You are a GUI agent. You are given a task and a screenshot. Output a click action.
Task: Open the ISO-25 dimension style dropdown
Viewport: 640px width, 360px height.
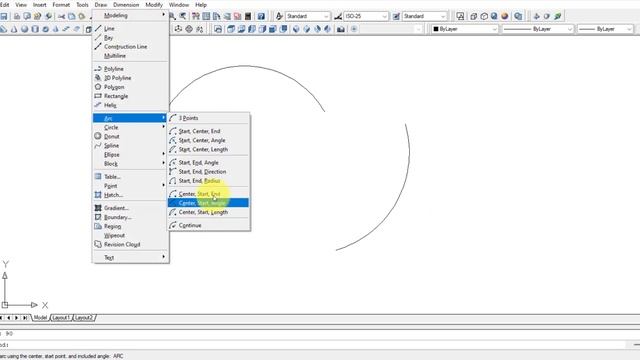click(366, 16)
